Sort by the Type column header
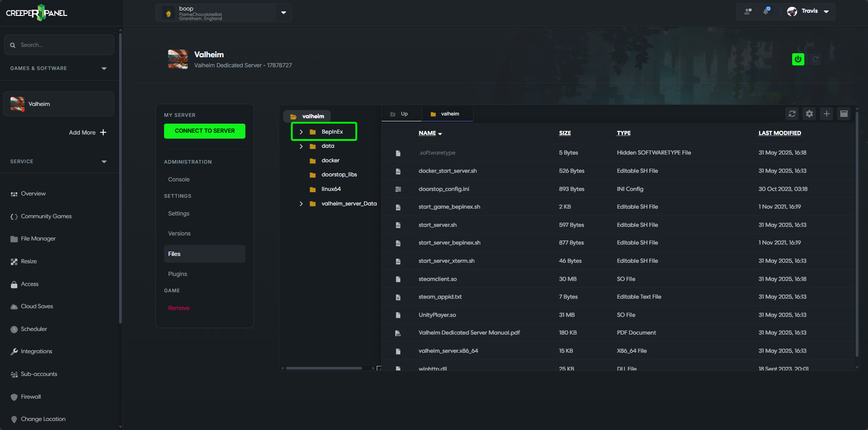Viewport: 868px width, 430px height. [624, 133]
